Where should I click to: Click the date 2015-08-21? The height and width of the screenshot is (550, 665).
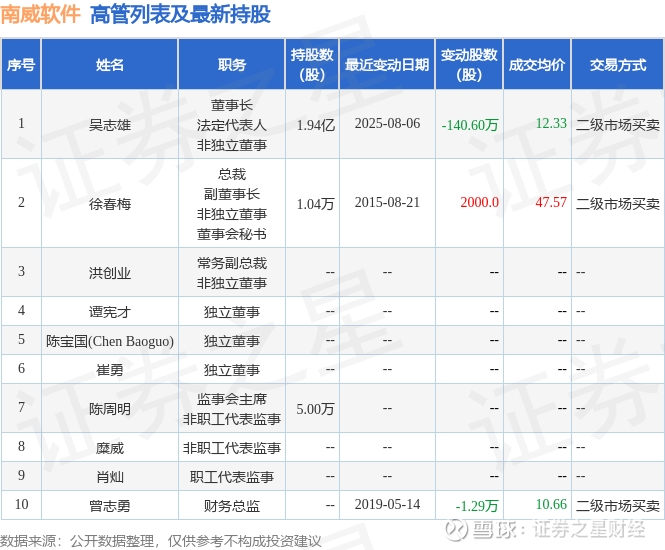387,202
